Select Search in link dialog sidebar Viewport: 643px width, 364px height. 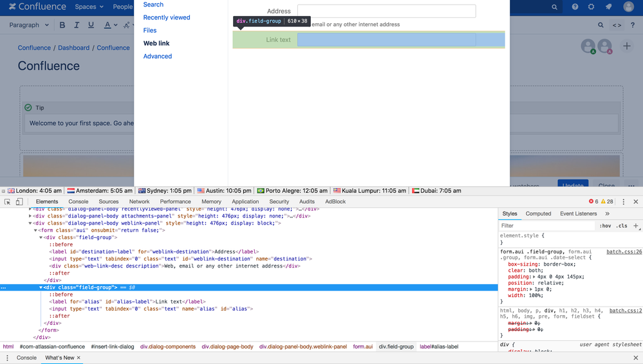(153, 5)
